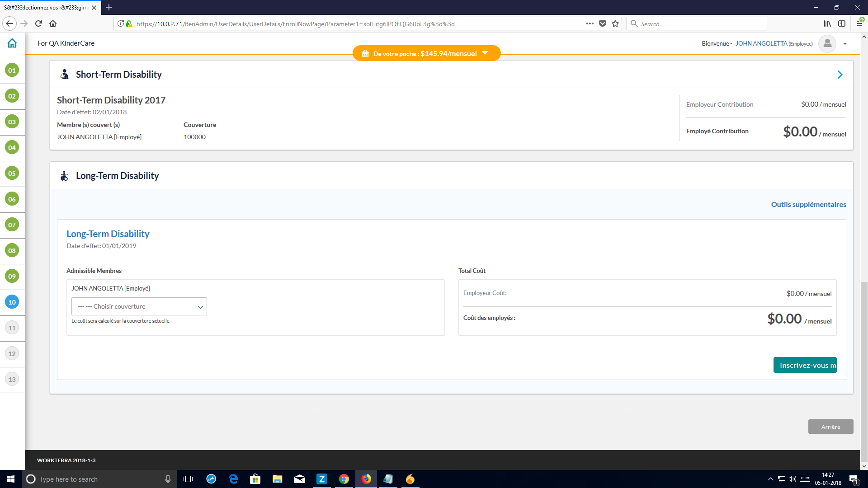The height and width of the screenshot is (488, 868).
Task: Reload the page with the refresh icon
Action: coord(38,23)
